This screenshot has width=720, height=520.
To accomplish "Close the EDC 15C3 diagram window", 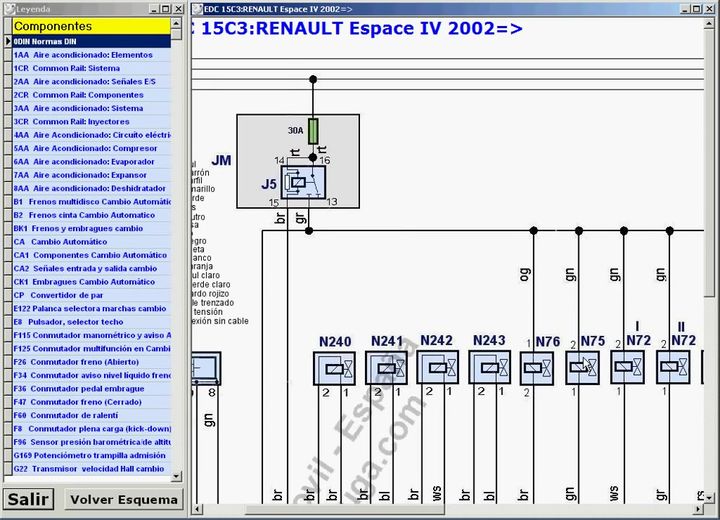I will coord(709,9).
